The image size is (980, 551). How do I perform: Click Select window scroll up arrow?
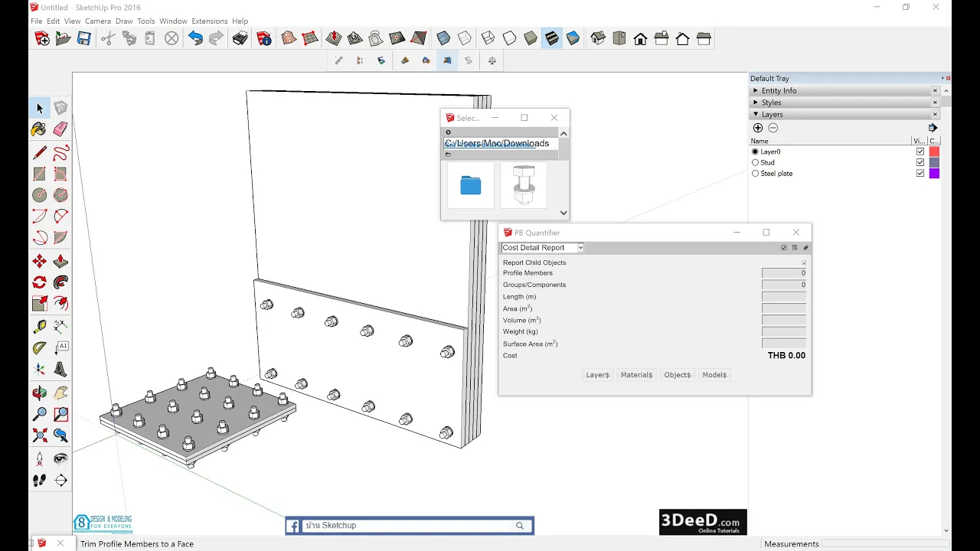564,133
